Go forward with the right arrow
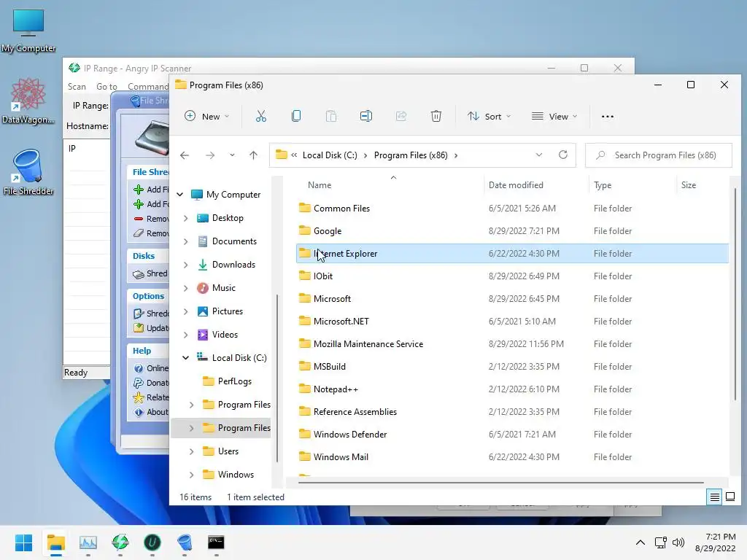 pyautogui.click(x=209, y=155)
